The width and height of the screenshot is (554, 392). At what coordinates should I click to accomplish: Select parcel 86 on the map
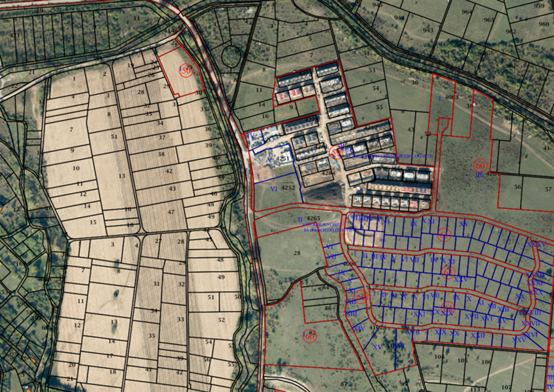point(326,308)
